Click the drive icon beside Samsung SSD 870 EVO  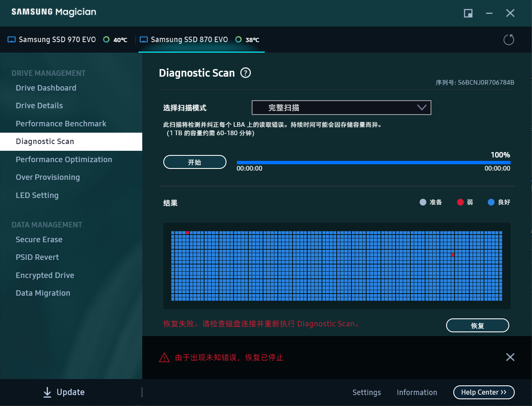click(x=144, y=40)
